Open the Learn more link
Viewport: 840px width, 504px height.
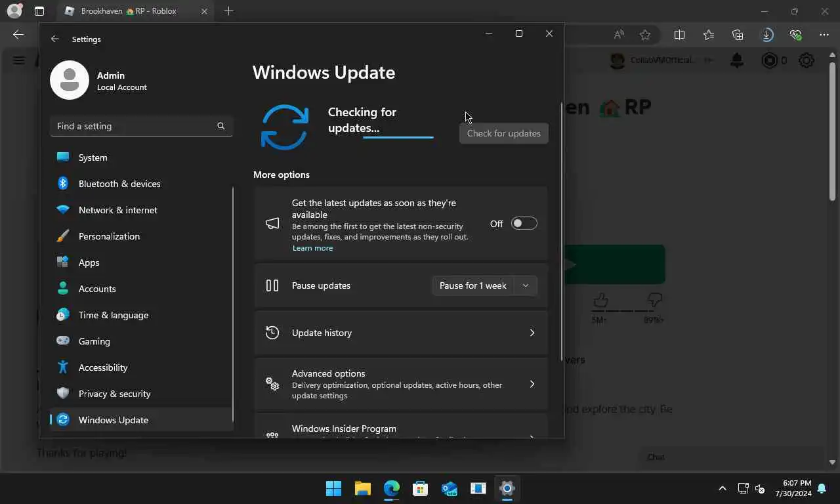pyautogui.click(x=312, y=248)
